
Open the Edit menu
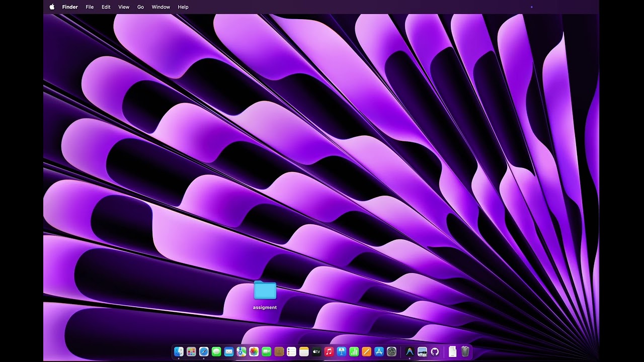106,7
